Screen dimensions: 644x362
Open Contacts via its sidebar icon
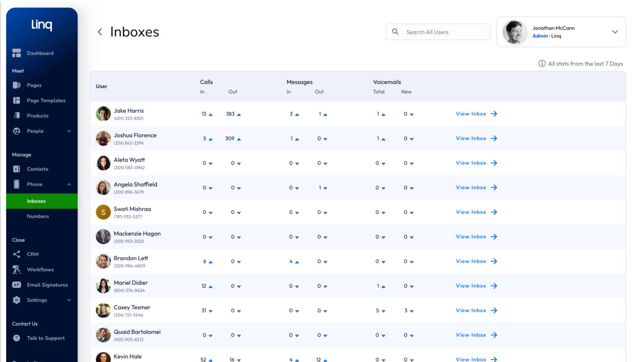[x=16, y=169]
